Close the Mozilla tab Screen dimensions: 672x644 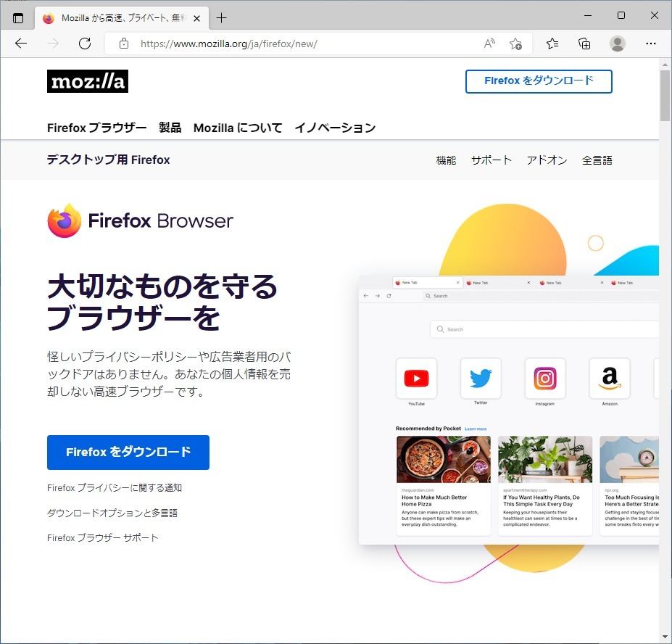pos(196,18)
